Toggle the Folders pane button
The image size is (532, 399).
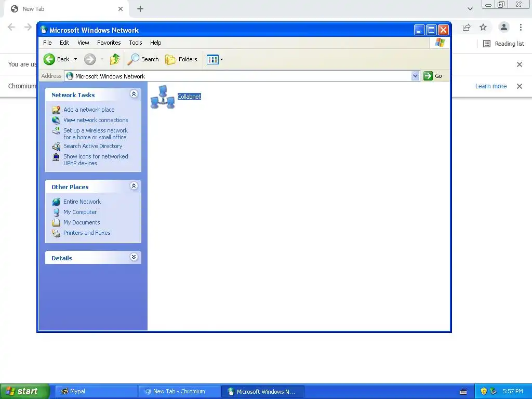pyautogui.click(x=181, y=59)
